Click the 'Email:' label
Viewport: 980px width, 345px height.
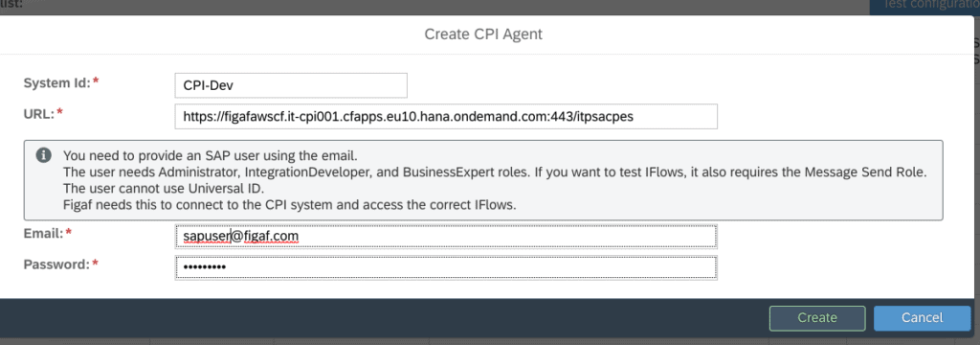48,233
